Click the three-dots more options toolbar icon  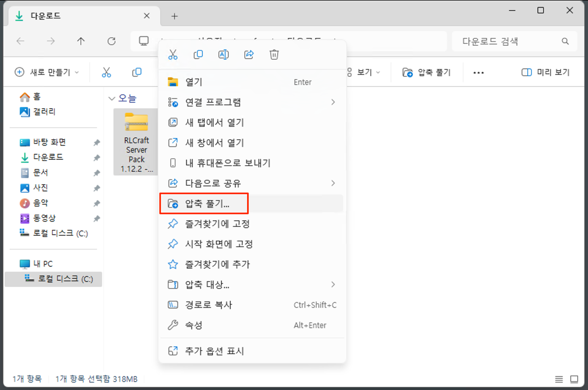[x=478, y=72]
